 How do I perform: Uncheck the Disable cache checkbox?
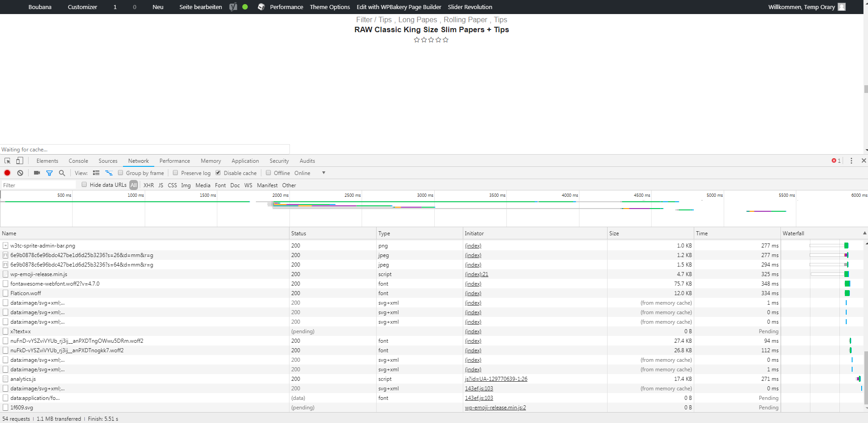pyautogui.click(x=218, y=173)
